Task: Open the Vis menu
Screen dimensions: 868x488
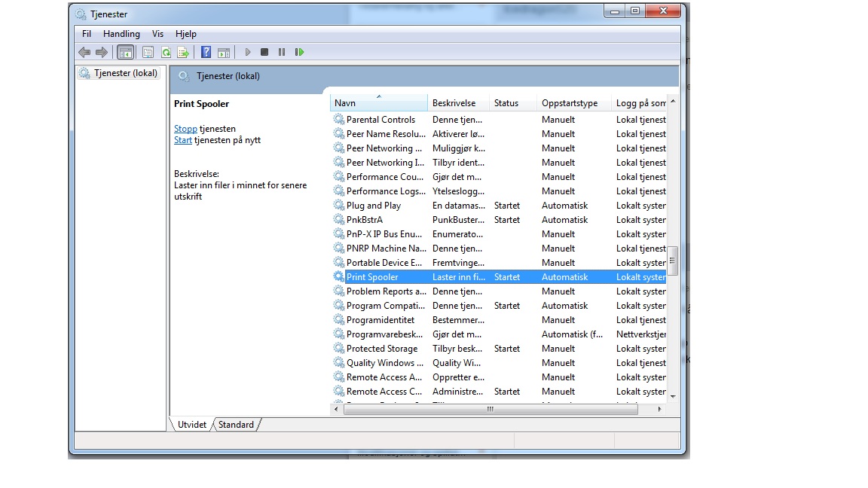Action: pos(157,34)
